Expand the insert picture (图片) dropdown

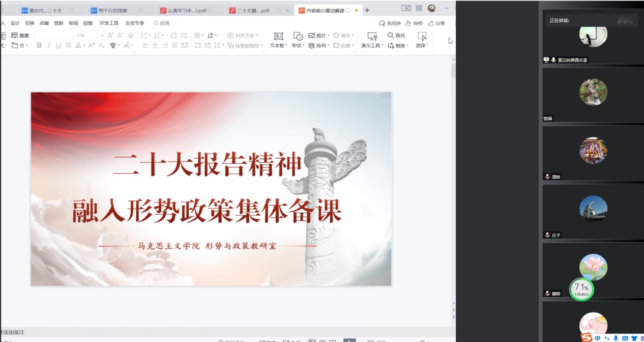click(329, 36)
